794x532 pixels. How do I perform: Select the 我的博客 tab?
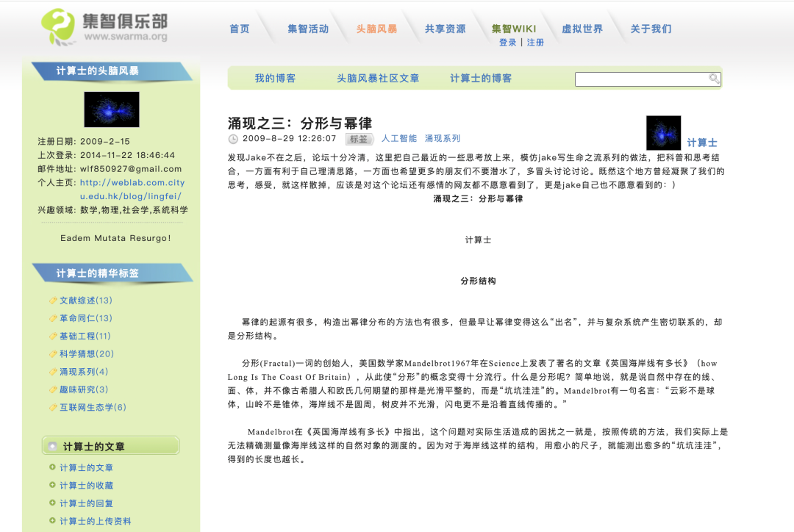click(x=275, y=78)
